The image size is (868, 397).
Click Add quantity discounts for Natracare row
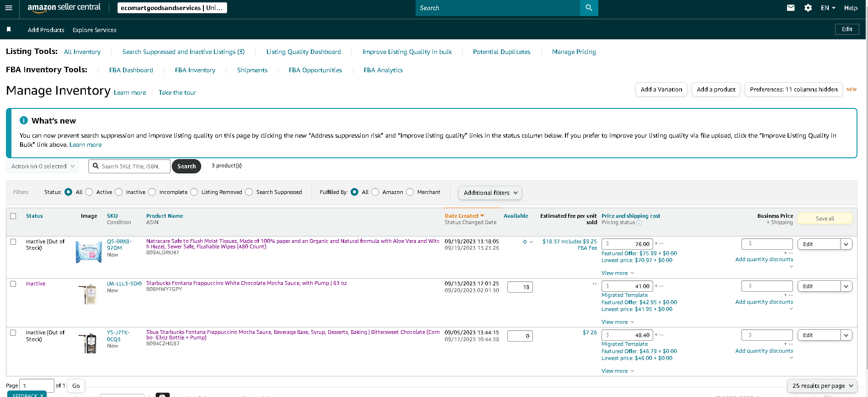coord(764,259)
